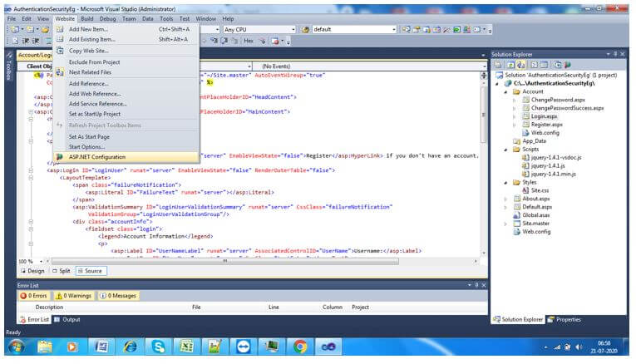Choose Copy Web Site entry

tap(126, 51)
